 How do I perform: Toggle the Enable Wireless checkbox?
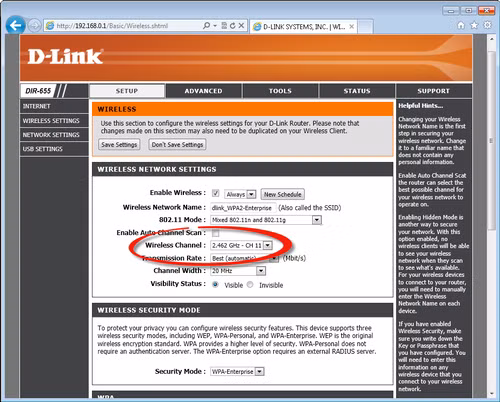click(216, 193)
